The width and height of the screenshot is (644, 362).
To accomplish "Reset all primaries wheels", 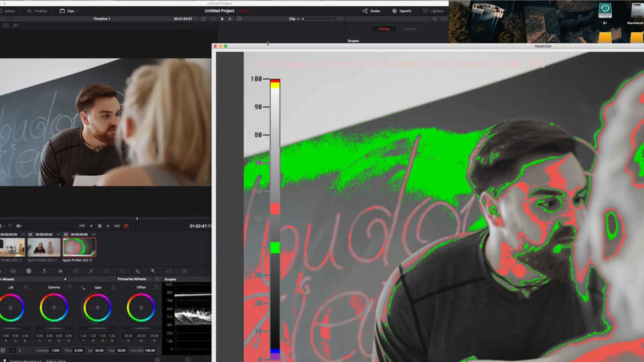I will [157, 279].
